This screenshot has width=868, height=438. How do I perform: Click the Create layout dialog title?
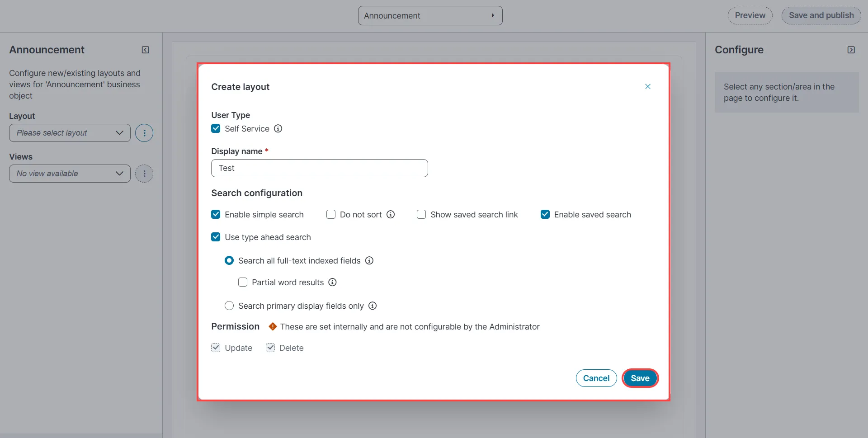click(241, 87)
